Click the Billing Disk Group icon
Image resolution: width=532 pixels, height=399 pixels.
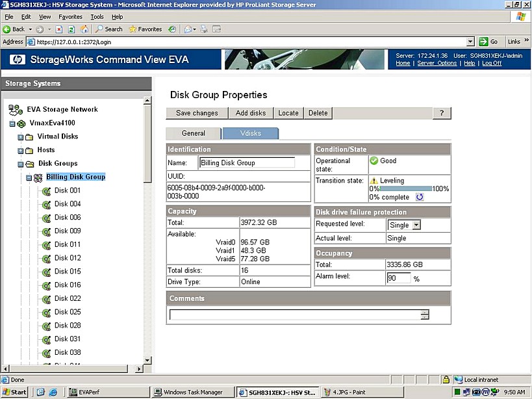coord(38,178)
